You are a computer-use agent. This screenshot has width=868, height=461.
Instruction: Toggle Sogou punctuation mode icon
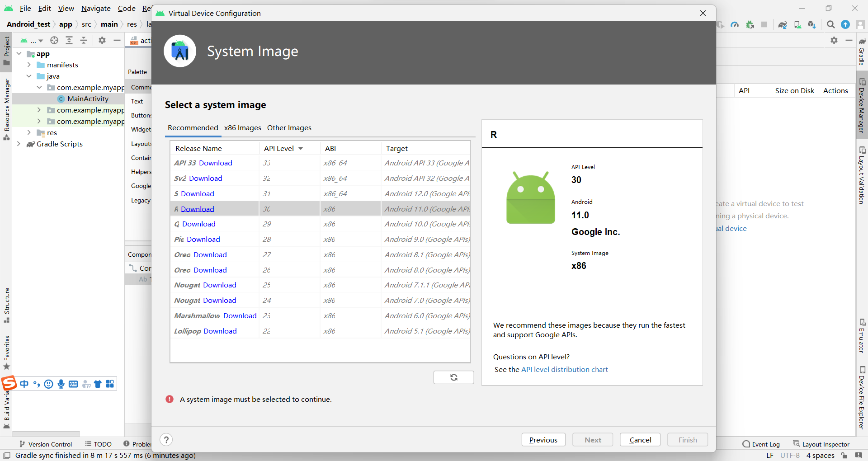point(37,384)
